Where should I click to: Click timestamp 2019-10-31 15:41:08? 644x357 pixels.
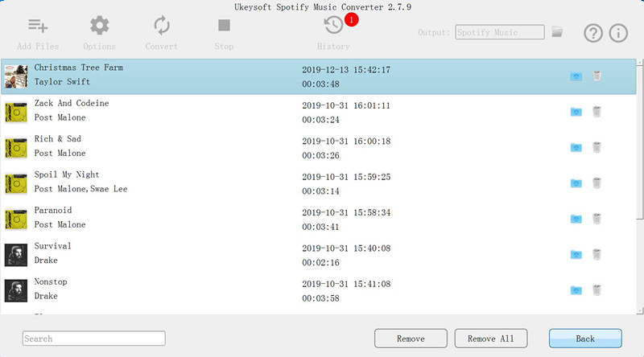pos(346,284)
